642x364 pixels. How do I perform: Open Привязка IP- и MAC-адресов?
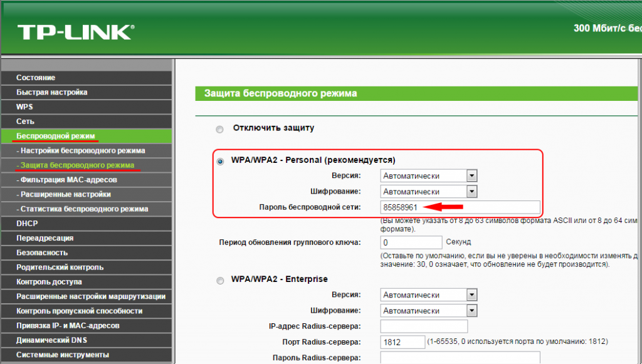87,326
